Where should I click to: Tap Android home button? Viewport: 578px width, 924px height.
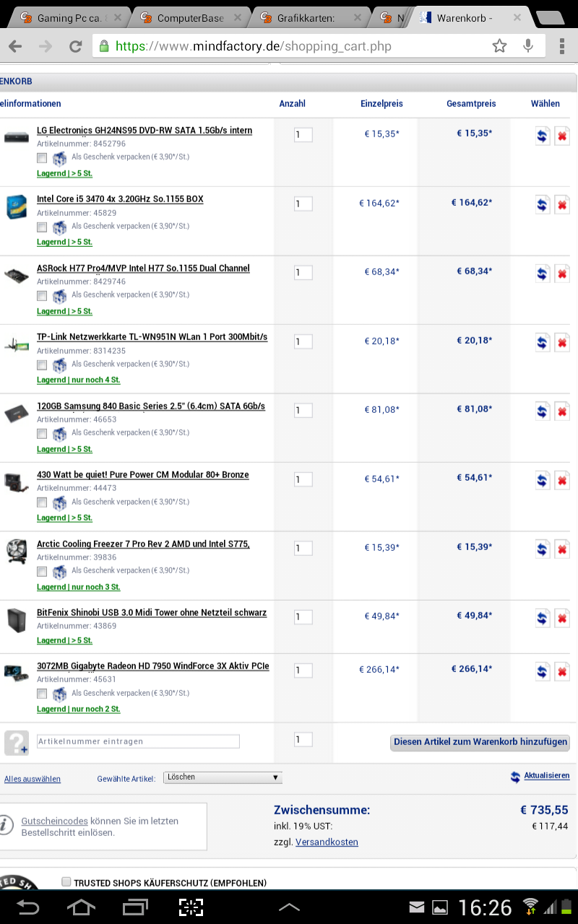tap(80, 907)
